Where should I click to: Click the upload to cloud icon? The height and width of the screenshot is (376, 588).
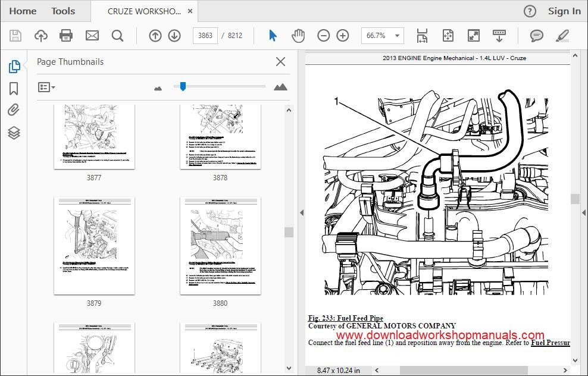click(41, 36)
